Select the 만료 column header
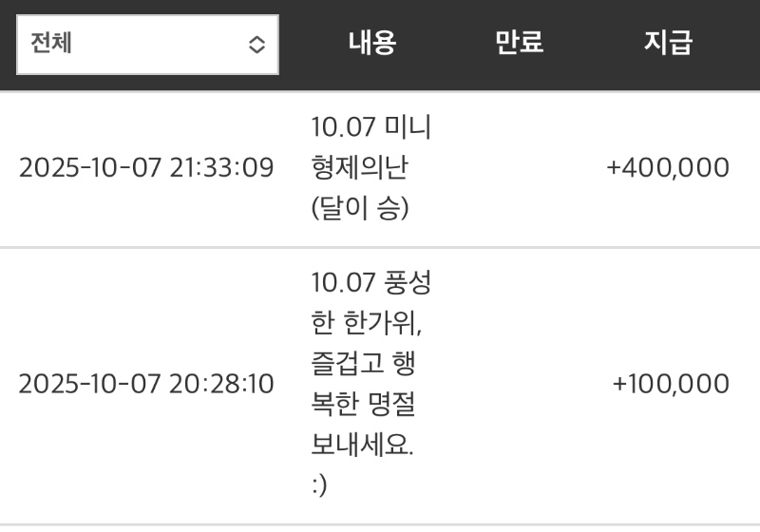This screenshot has width=760, height=532. [519, 43]
